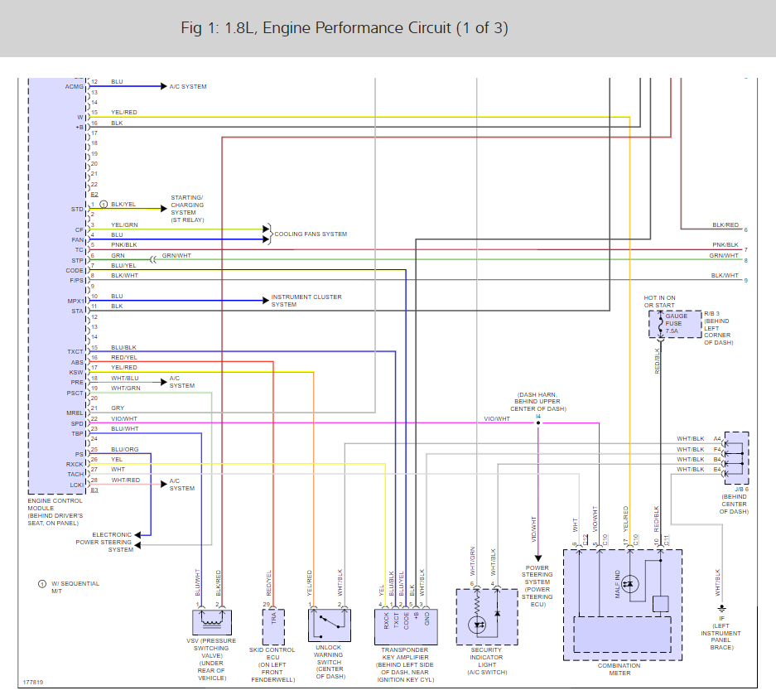Click the VSV pressure switching valve coil symbol
Screen dimensions: 776x700
pyautogui.click(x=212, y=622)
